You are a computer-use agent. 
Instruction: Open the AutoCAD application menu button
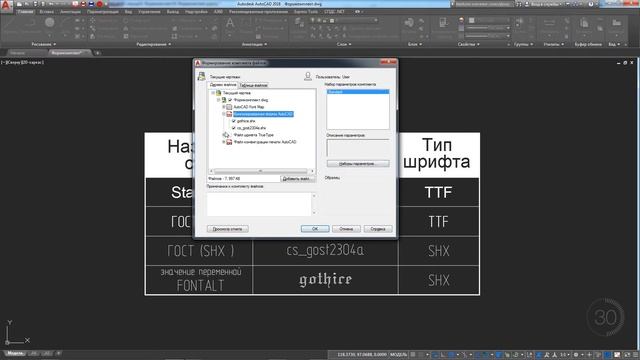(6, 5)
